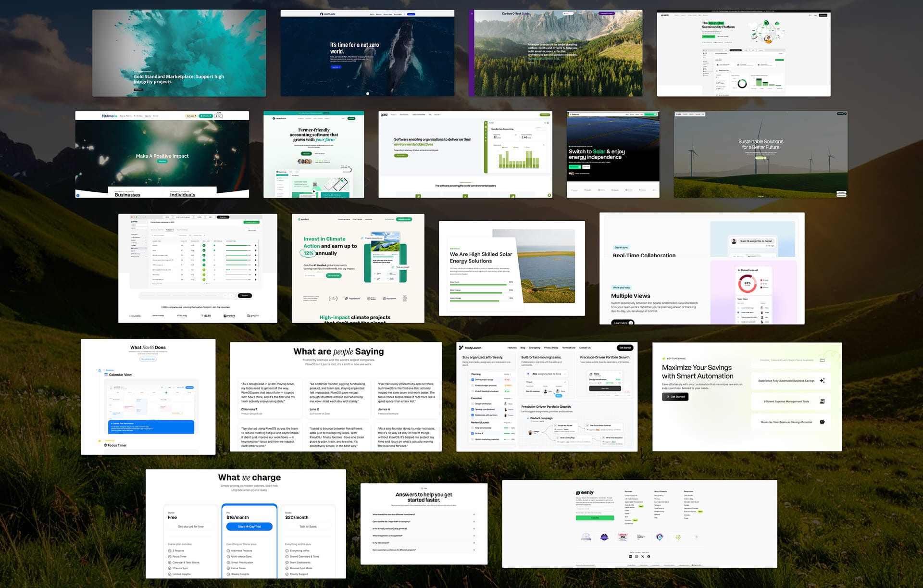
Task: Click the 'Start 14-Day Trial' button on the Pro plan
Action: pos(249,526)
